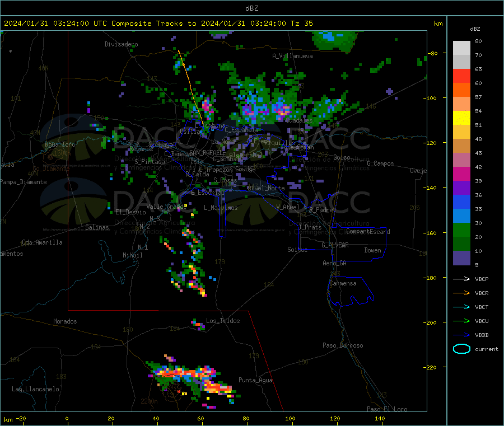Click the 51 dBZ yellow color swatch
The height and width of the screenshot is (426, 504).
461,118
